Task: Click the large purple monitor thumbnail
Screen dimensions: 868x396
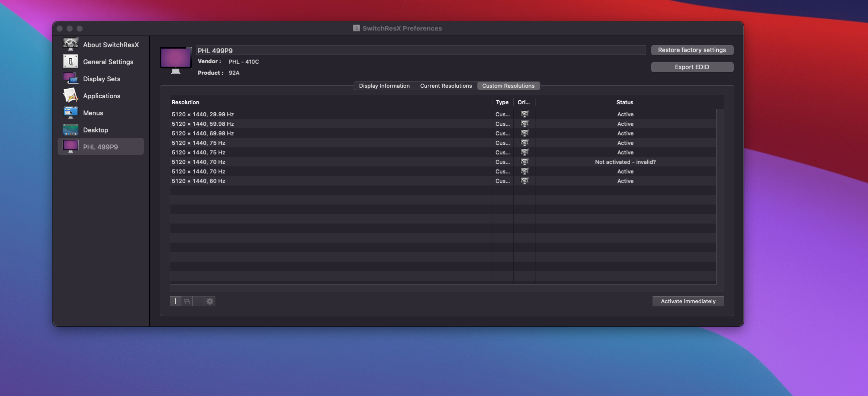Action: click(x=176, y=61)
